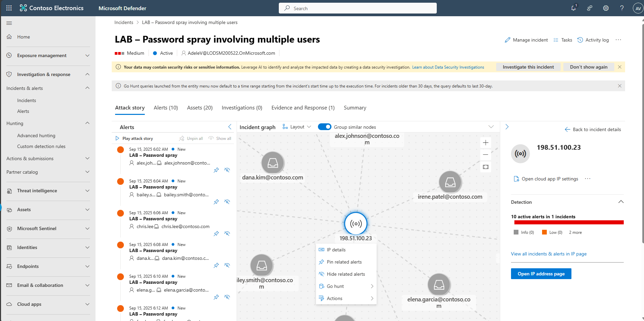Choose Pin related alerts menu item
The width and height of the screenshot is (644, 321).
[x=346, y=262]
